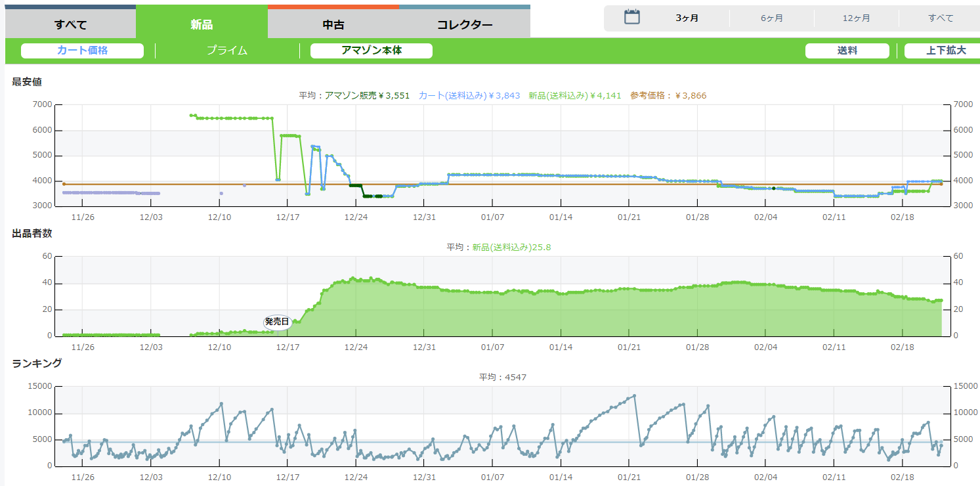
Task: Open the 中古 tab
Action: click(333, 25)
